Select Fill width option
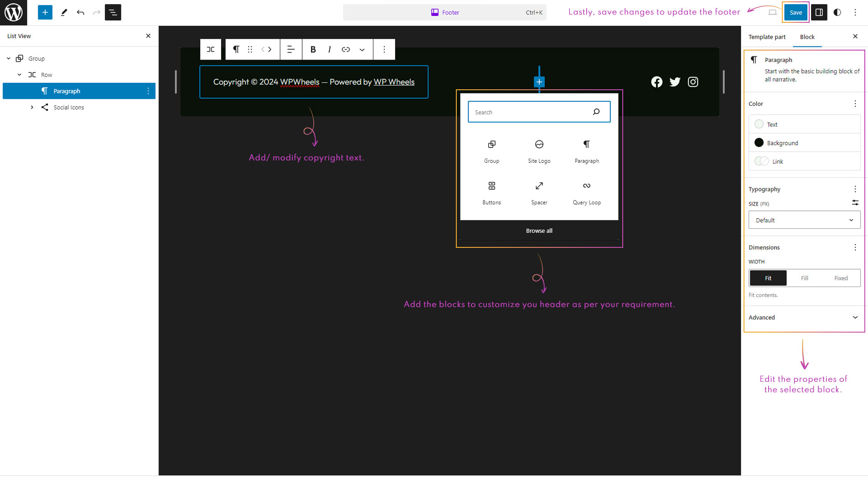 point(804,278)
